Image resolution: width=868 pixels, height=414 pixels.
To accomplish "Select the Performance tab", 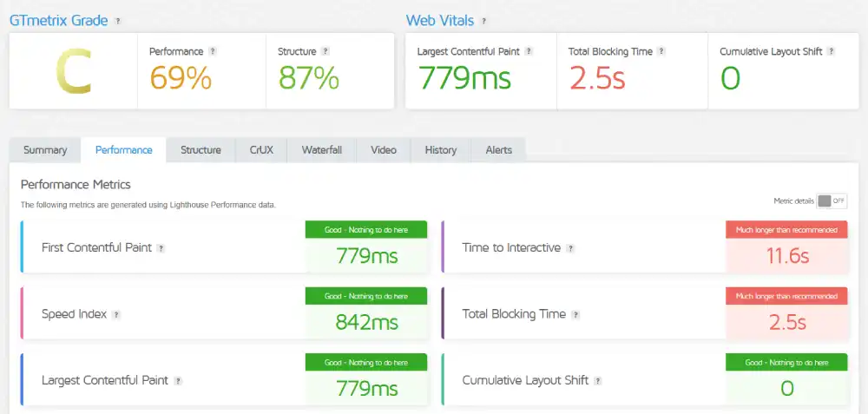I will coord(123,150).
